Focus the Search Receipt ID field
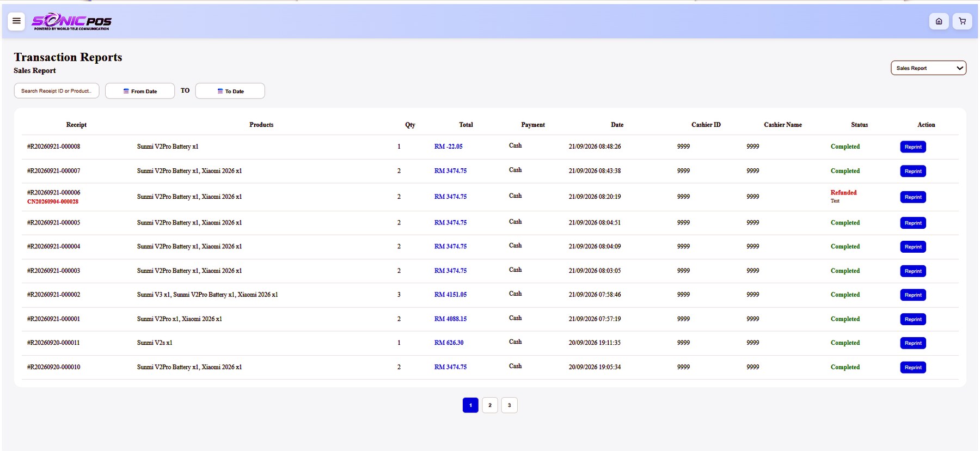The width and height of the screenshot is (980, 451). [x=57, y=91]
